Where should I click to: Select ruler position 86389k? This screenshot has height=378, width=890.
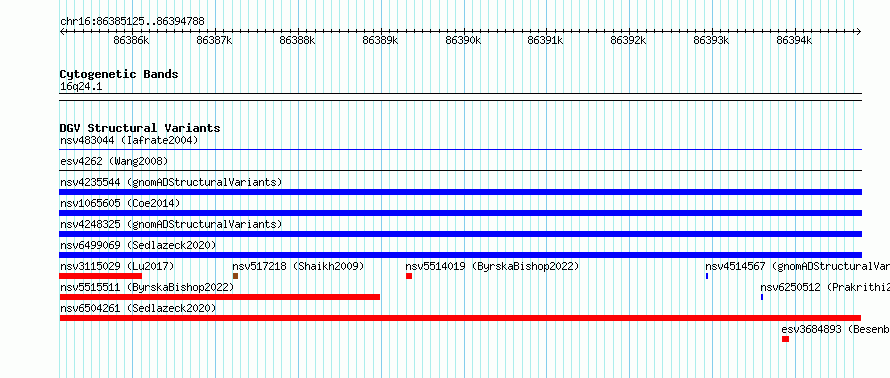pos(380,40)
